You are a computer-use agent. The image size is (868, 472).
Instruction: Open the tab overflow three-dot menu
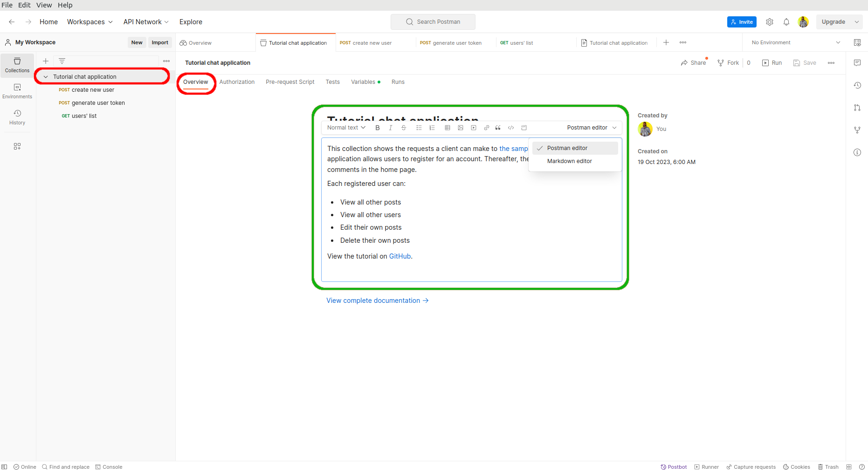coord(683,42)
